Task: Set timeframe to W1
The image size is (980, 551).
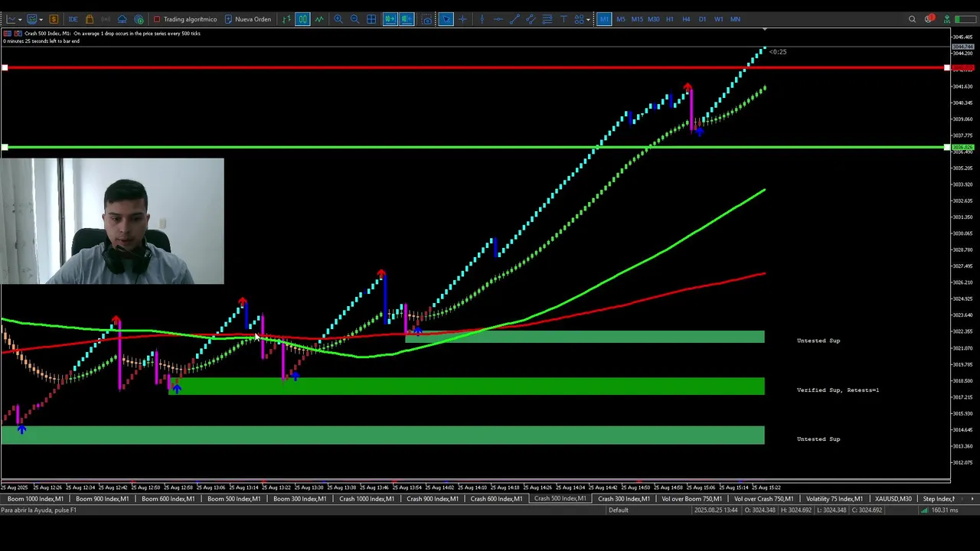Action: [x=719, y=19]
